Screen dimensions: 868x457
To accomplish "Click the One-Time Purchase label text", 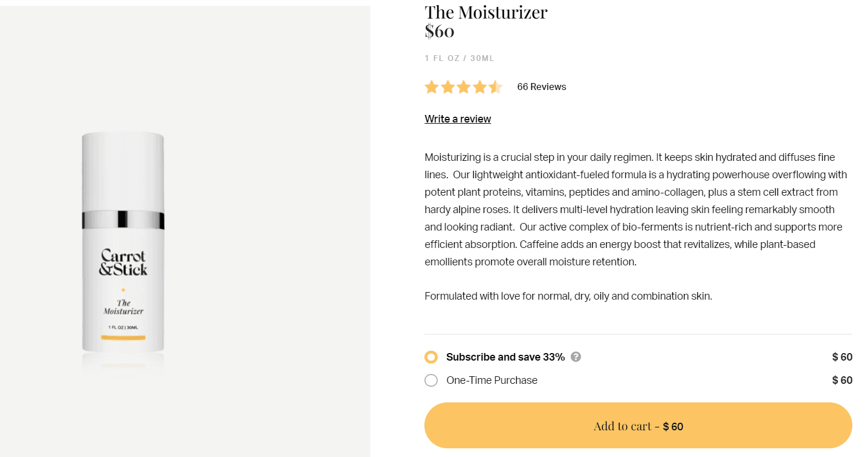I will pyautogui.click(x=492, y=380).
